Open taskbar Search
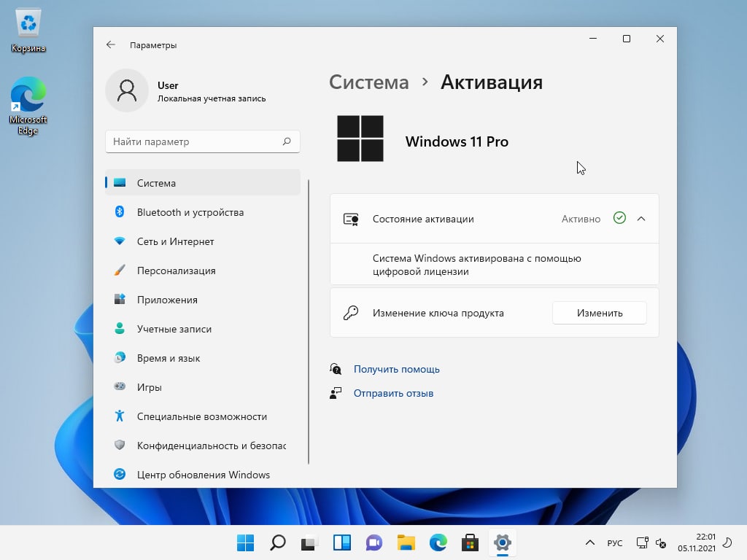The width and height of the screenshot is (747, 560). click(278, 542)
